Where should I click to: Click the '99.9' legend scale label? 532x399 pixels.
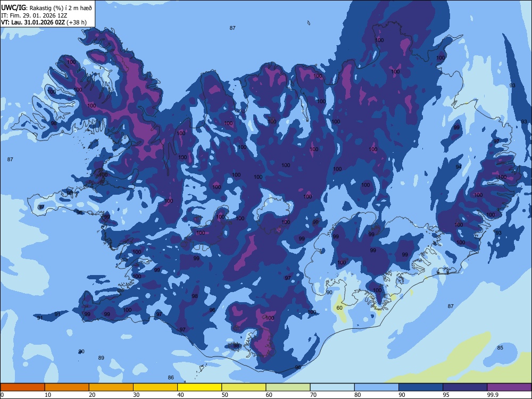493,395
